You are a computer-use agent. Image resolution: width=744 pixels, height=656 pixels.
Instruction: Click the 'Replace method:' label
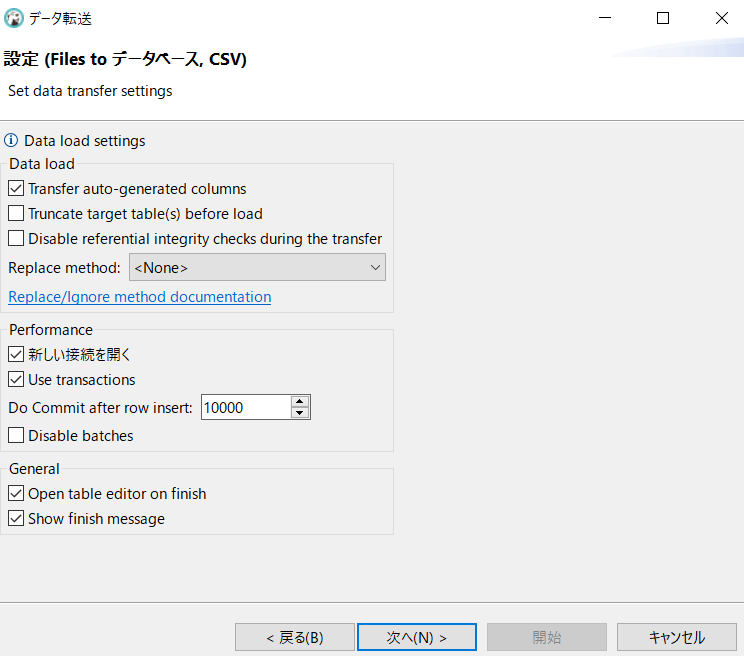point(65,268)
